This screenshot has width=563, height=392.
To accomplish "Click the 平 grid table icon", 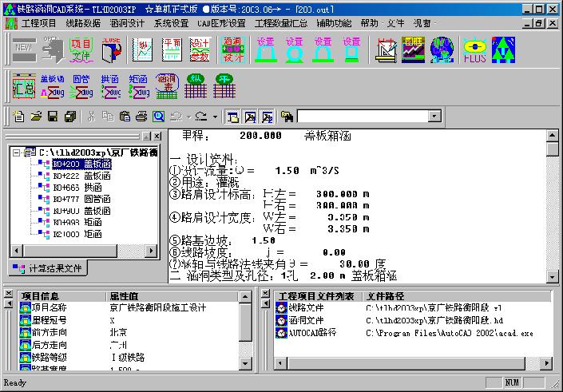I will [224, 86].
